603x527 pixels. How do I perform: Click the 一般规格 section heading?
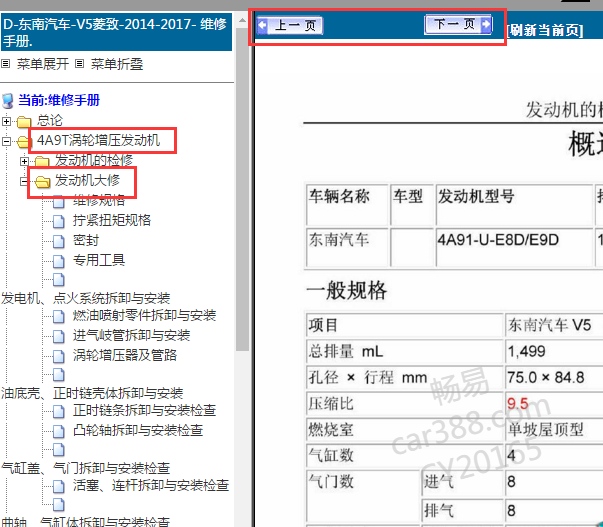[346, 290]
